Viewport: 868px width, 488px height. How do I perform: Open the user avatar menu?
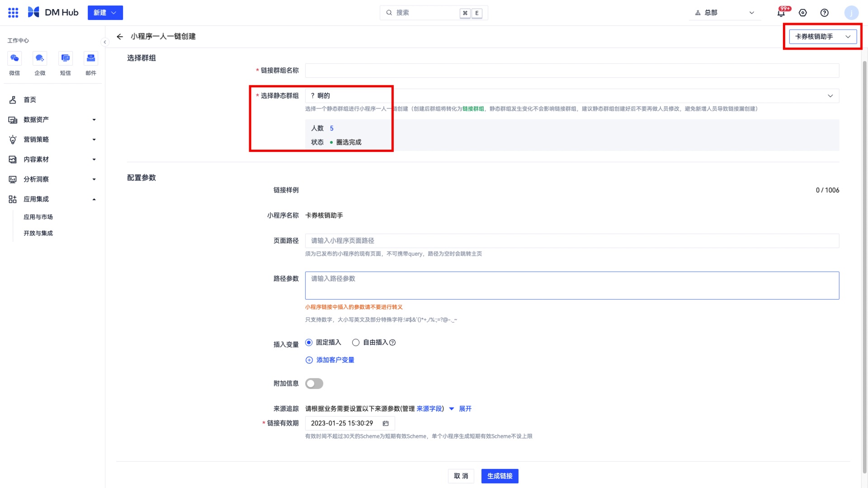tap(851, 13)
